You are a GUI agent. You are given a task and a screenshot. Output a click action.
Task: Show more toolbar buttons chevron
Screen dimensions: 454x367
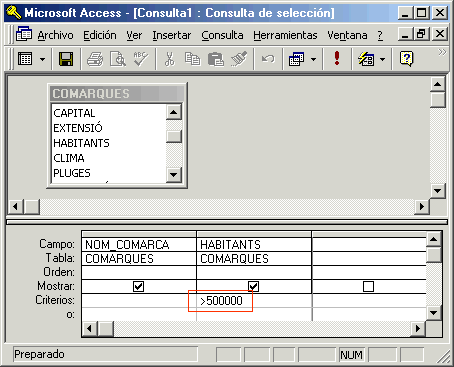point(442,52)
